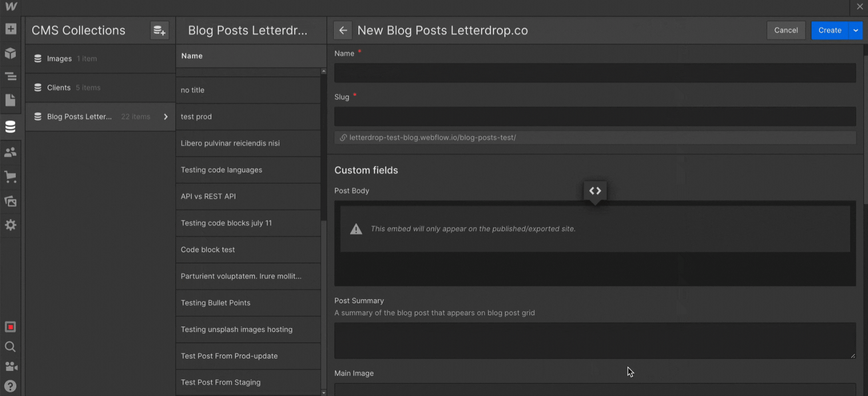Open 'Test Post From Prod-update' post

click(248, 356)
